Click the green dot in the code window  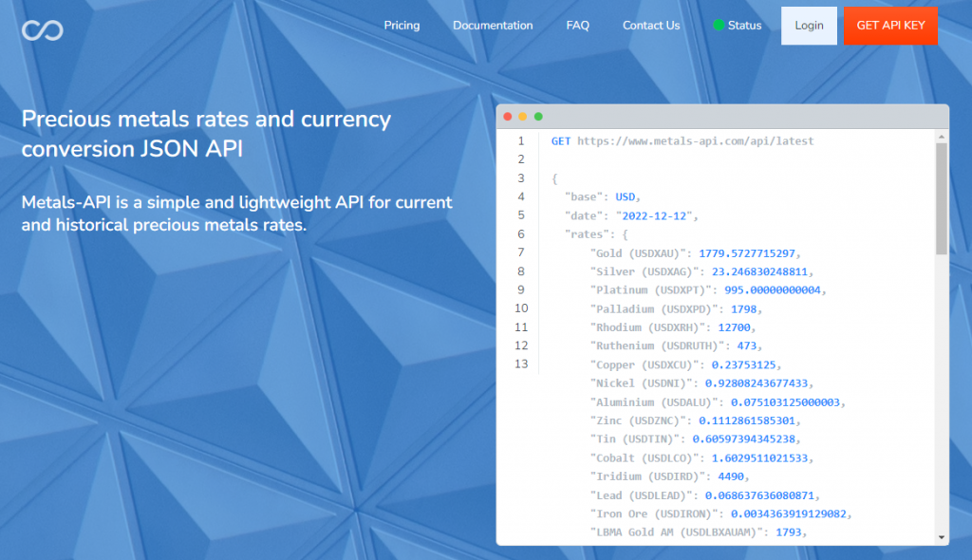[x=538, y=117]
